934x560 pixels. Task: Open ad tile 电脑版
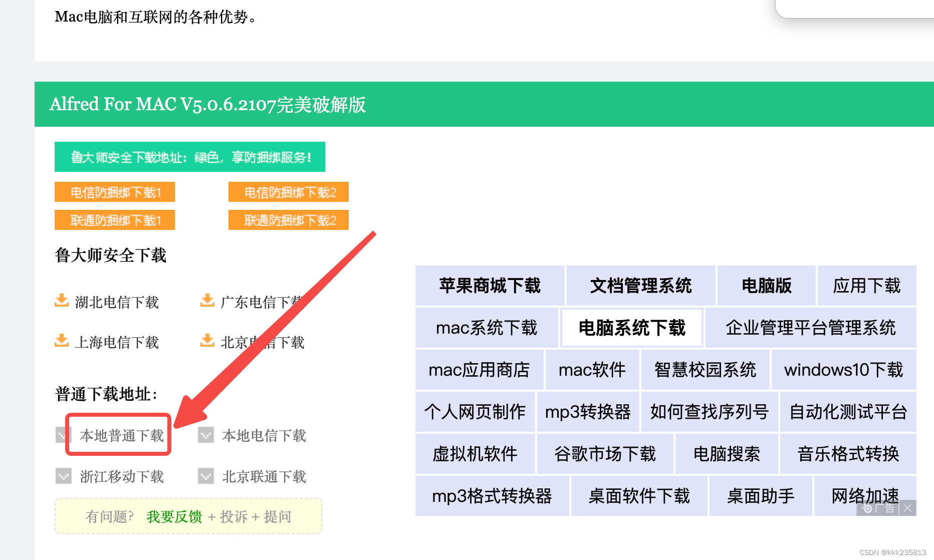click(x=767, y=286)
